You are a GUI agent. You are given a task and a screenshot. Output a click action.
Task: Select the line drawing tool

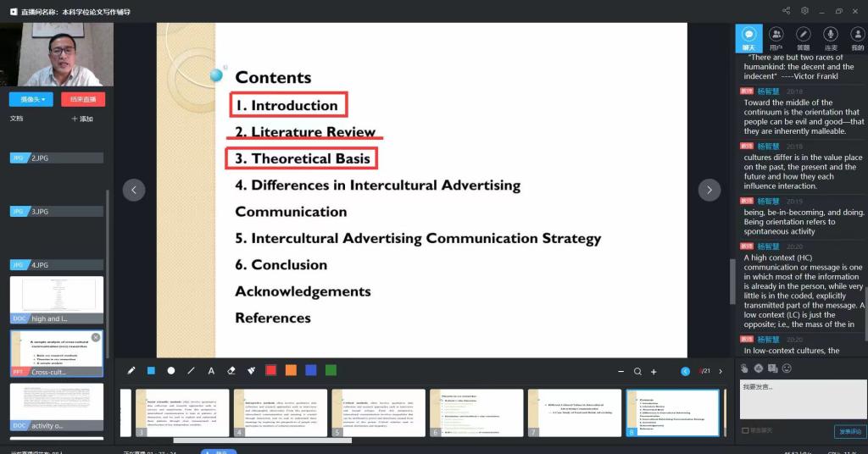point(191,371)
